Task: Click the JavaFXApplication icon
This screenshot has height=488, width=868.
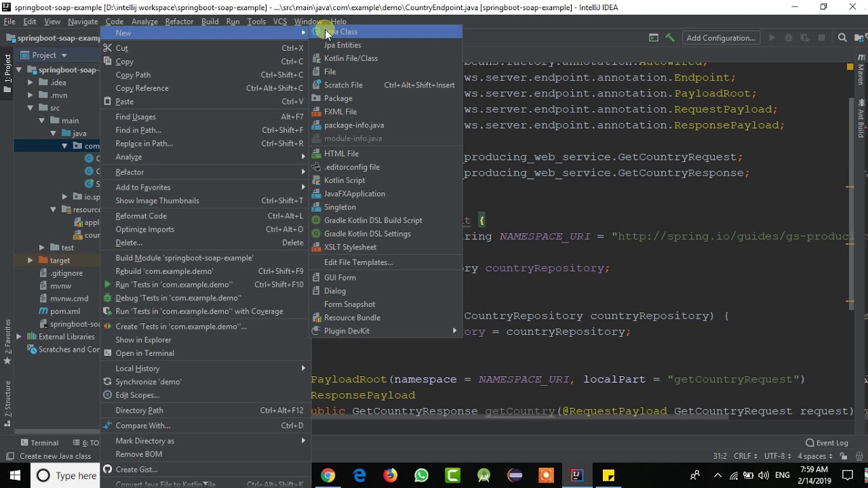Action: tap(316, 194)
